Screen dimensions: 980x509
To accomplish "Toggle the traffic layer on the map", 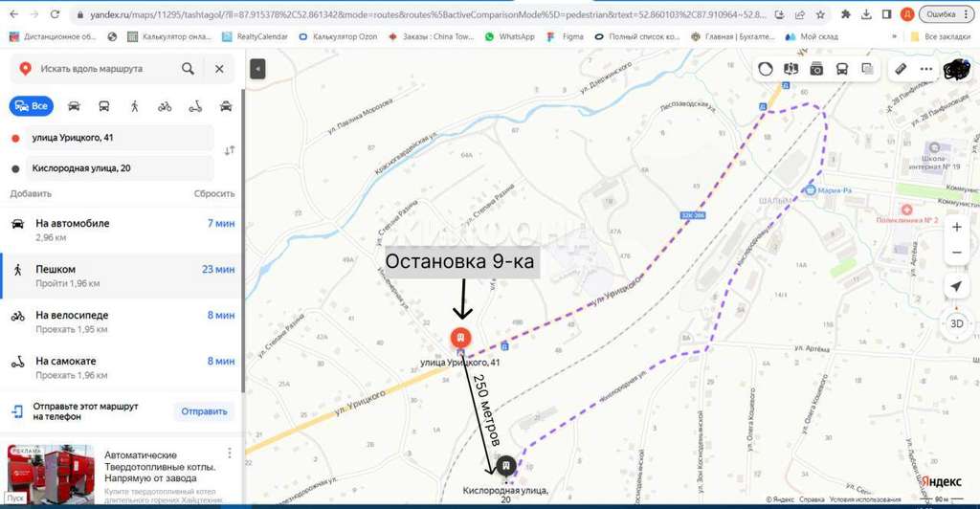I will coord(765,69).
